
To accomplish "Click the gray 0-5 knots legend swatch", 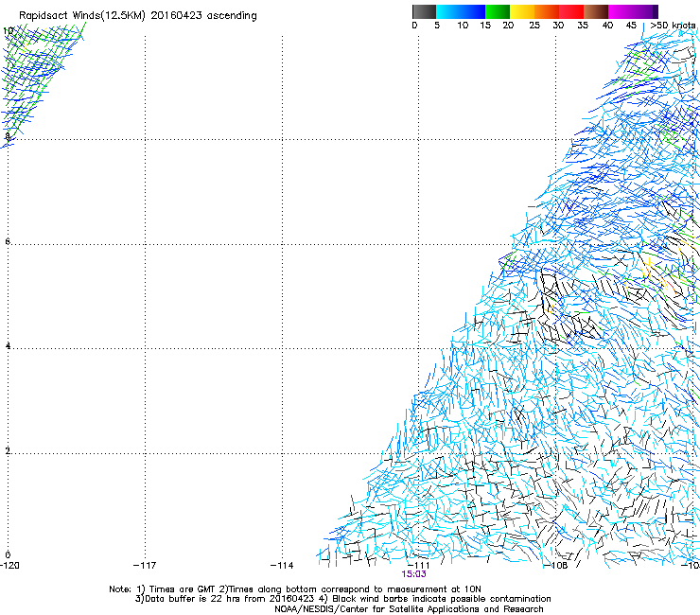I will tap(424, 11).
